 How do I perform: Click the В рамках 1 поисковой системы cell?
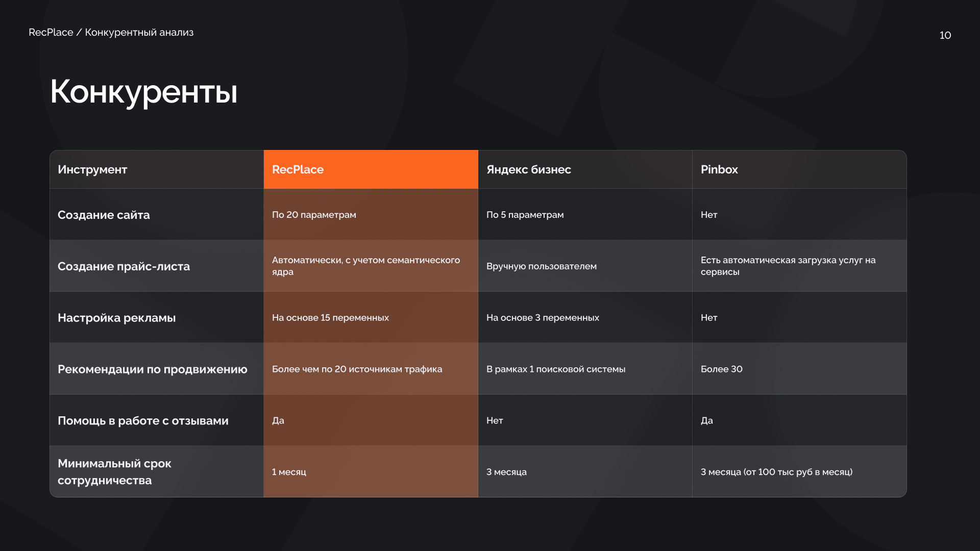(x=555, y=369)
